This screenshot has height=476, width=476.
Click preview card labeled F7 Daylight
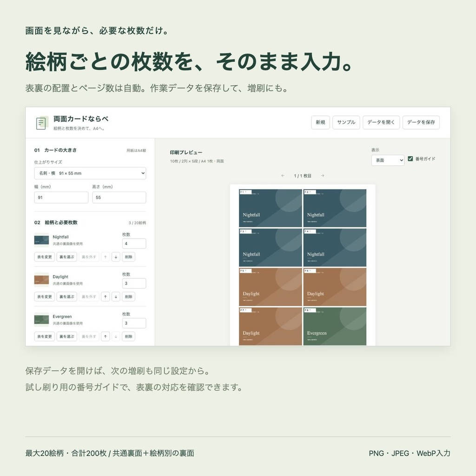[x=271, y=326]
